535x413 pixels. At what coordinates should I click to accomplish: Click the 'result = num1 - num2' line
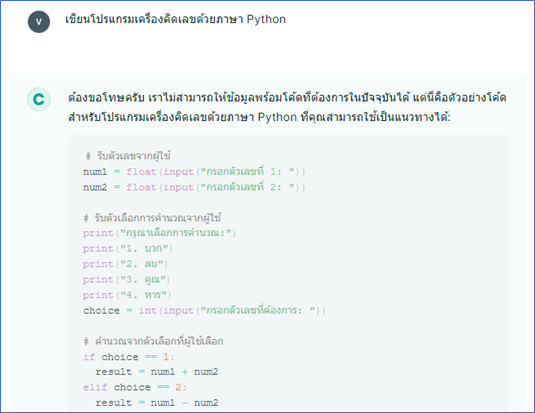click(x=157, y=403)
